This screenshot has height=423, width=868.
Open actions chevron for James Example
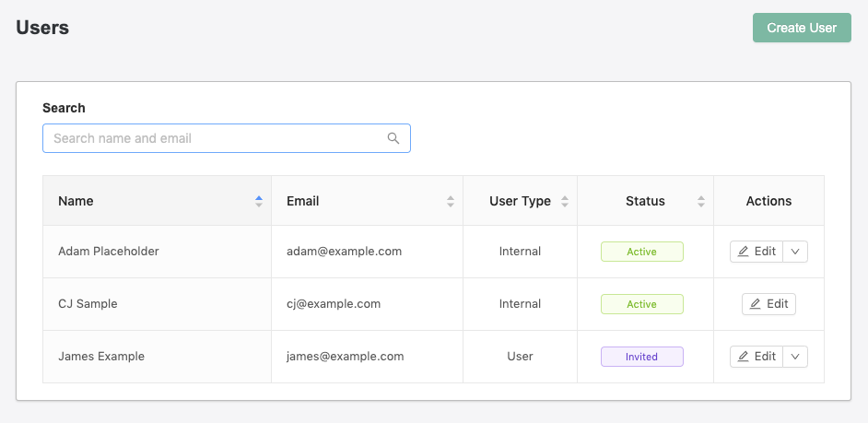(795, 357)
